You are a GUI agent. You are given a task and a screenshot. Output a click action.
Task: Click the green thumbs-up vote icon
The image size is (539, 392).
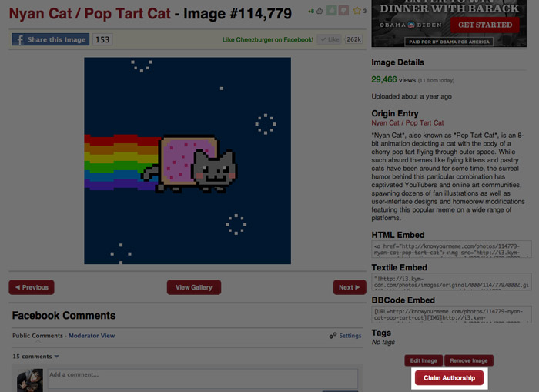[331, 11]
